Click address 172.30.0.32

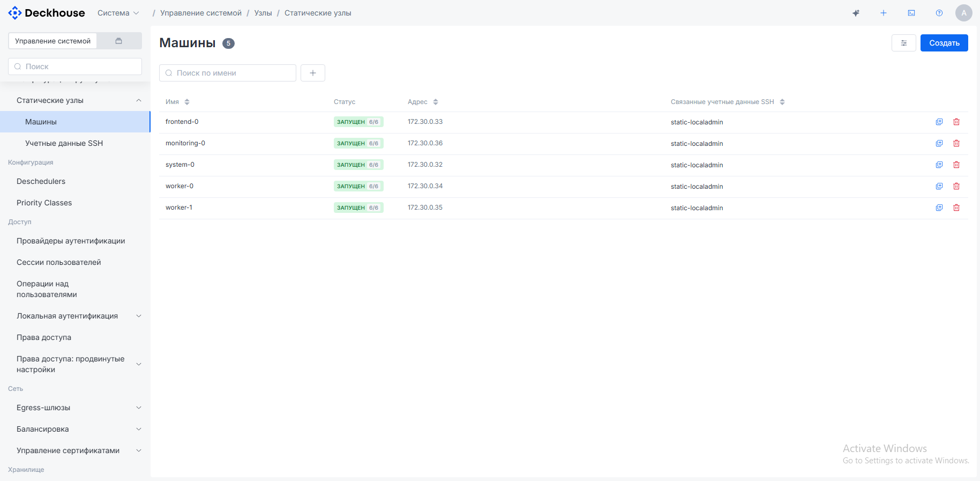pyautogui.click(x=425, y=165)
